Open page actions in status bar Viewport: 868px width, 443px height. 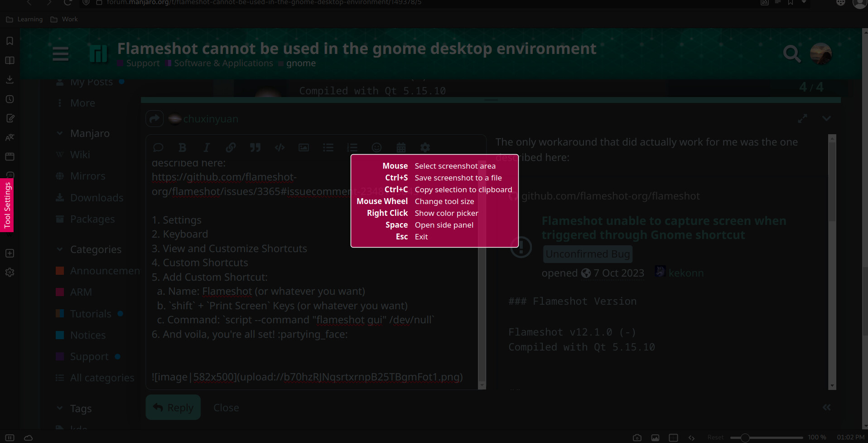coord(691,438)
